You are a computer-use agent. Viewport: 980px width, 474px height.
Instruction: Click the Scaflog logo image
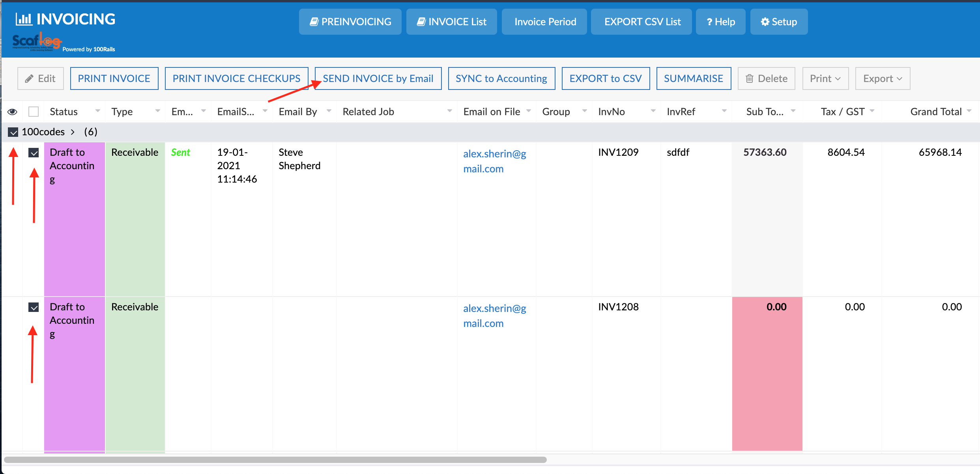[x=37, y=42]
